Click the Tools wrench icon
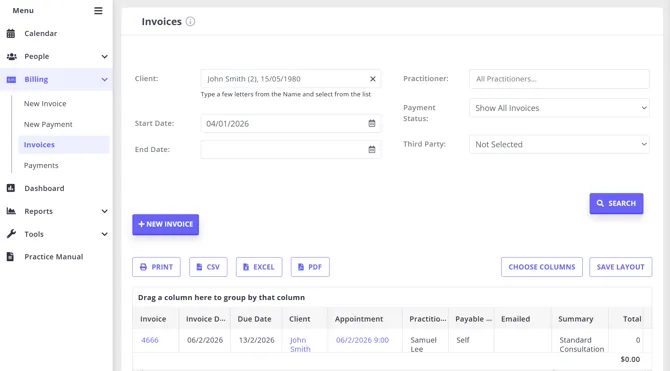 [11, 234]
